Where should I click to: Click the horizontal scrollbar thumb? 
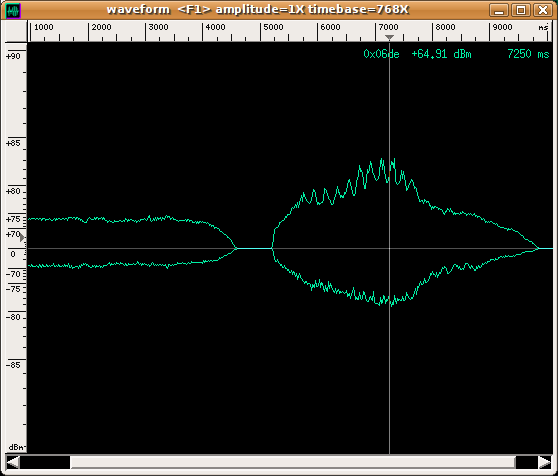pos(293,462)
